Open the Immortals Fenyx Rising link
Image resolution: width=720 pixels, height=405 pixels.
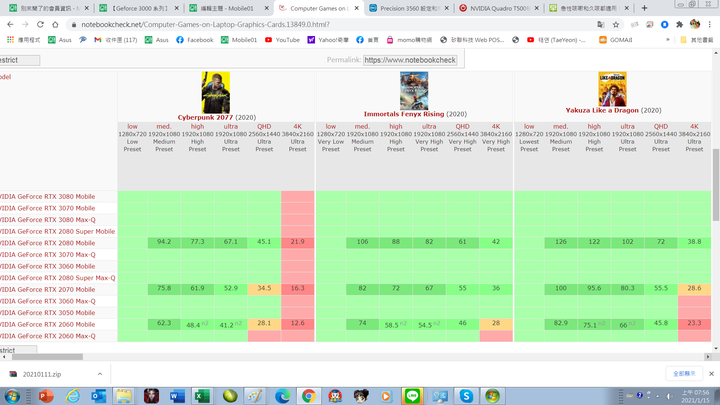coord(404,114)
